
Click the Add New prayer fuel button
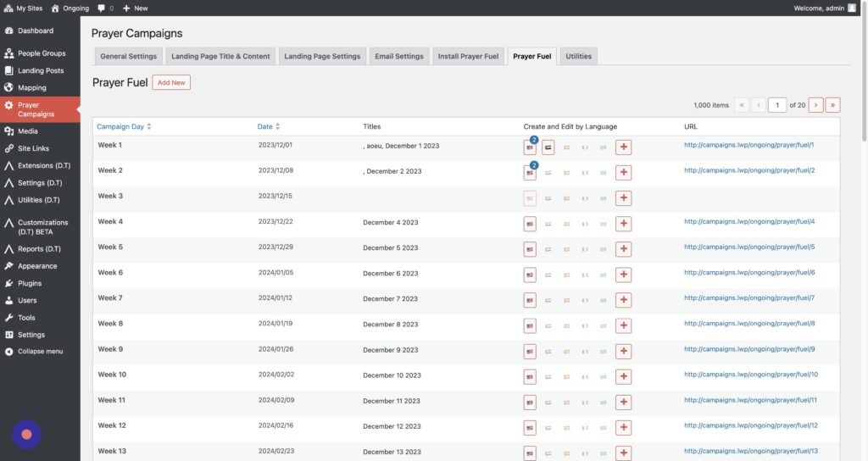pyautogui.click(x=171, y=82)
